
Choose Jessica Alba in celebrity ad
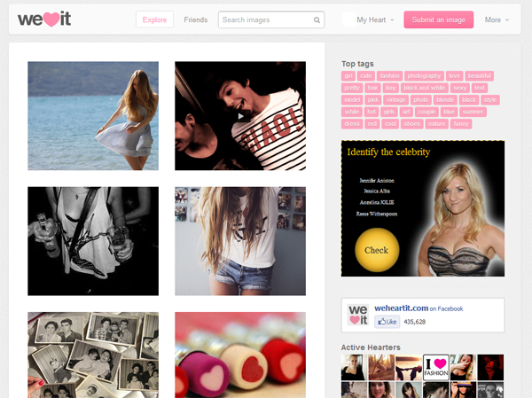tap(377, 191)
